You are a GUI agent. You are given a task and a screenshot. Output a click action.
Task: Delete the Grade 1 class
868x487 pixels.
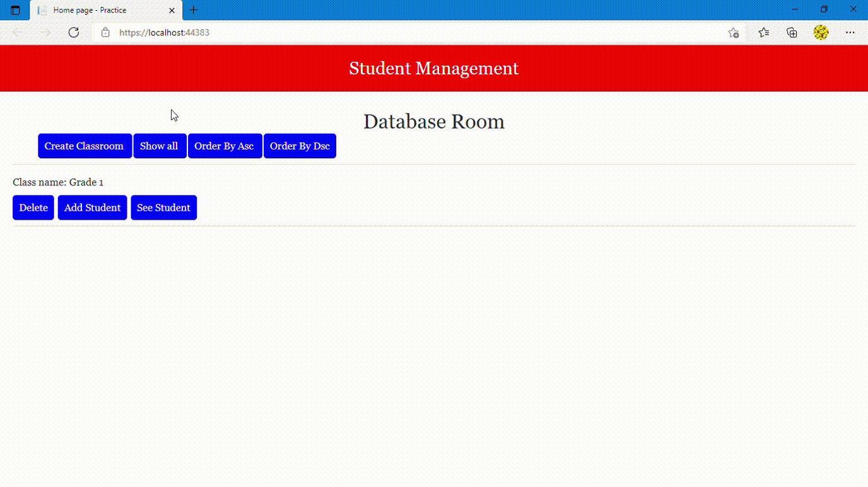click(x=33, y=207)
